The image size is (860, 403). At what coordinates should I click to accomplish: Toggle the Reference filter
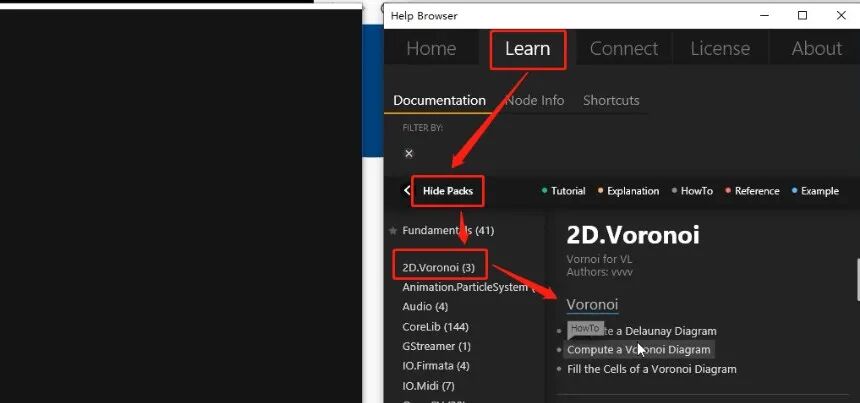(x=752, y=191)
